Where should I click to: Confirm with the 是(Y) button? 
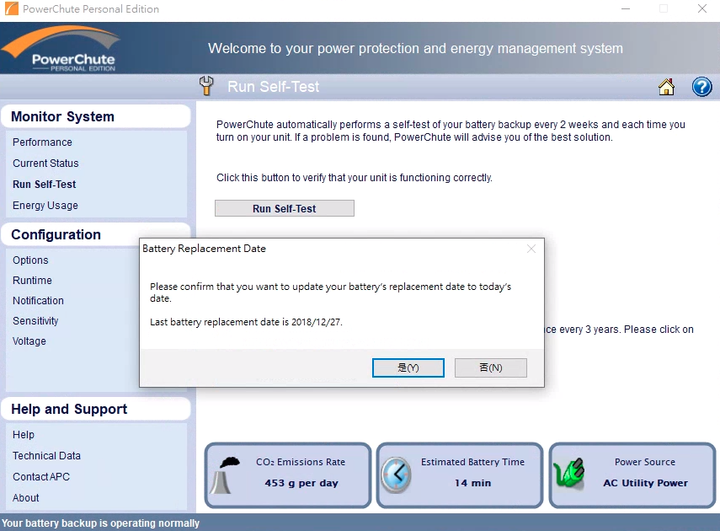pos(408,368)
